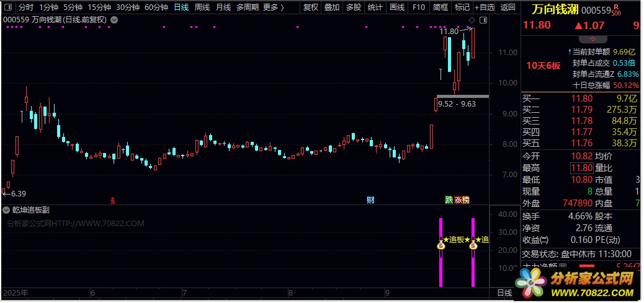Click the 2025年 timeline label

(x=16, y=292)
